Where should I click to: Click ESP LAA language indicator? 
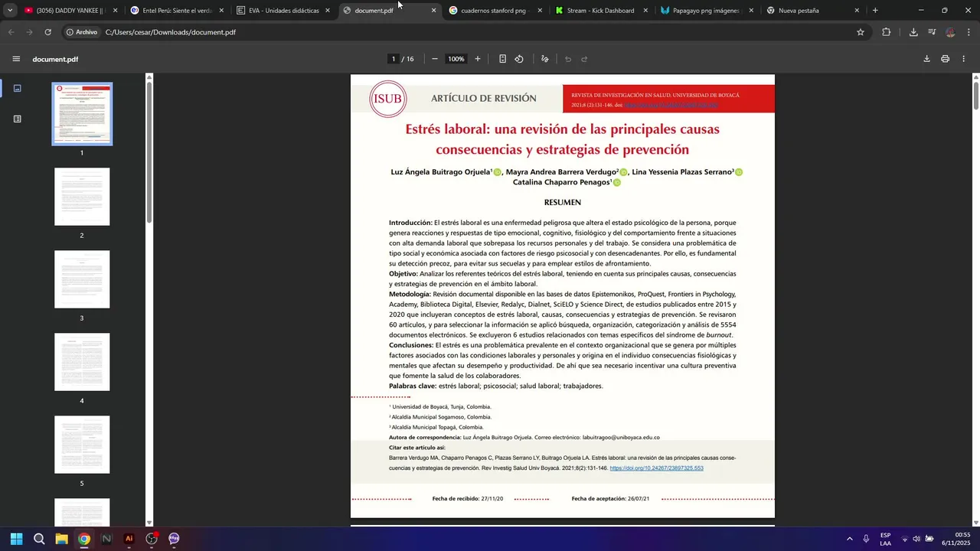885,539
